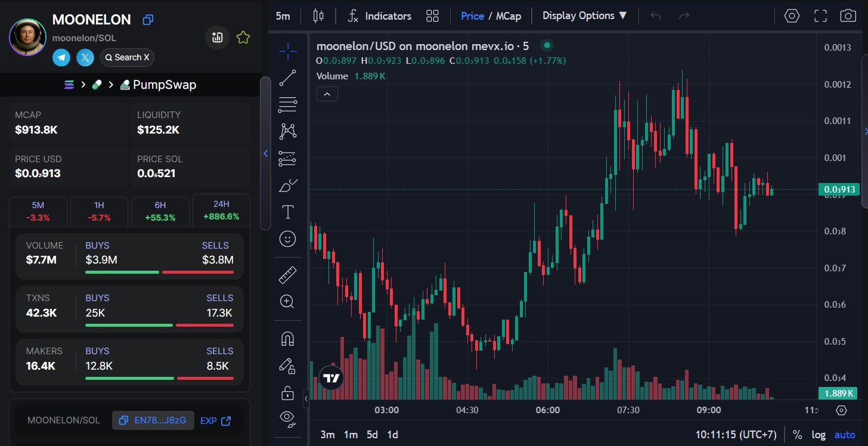Toggle auto scale mode
This screenshot has width=868, height=446.
(845, 435)
